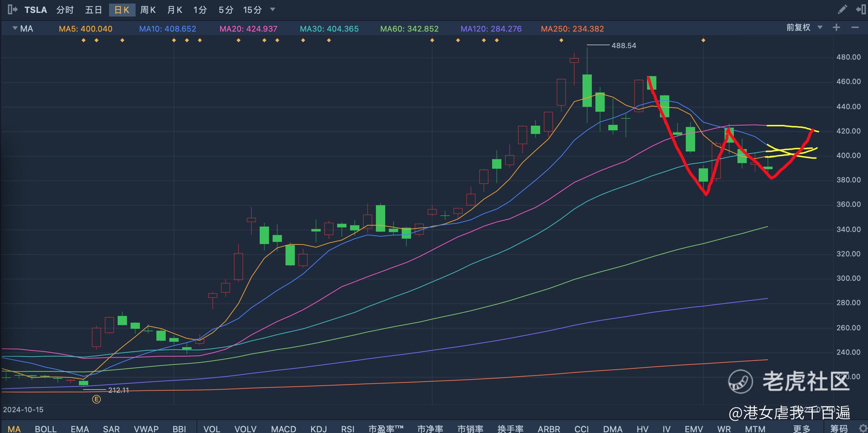This screenshot has height=433, width=868.
Task: Click the 更多 more indicators button
Action: (x=801, y=429)
